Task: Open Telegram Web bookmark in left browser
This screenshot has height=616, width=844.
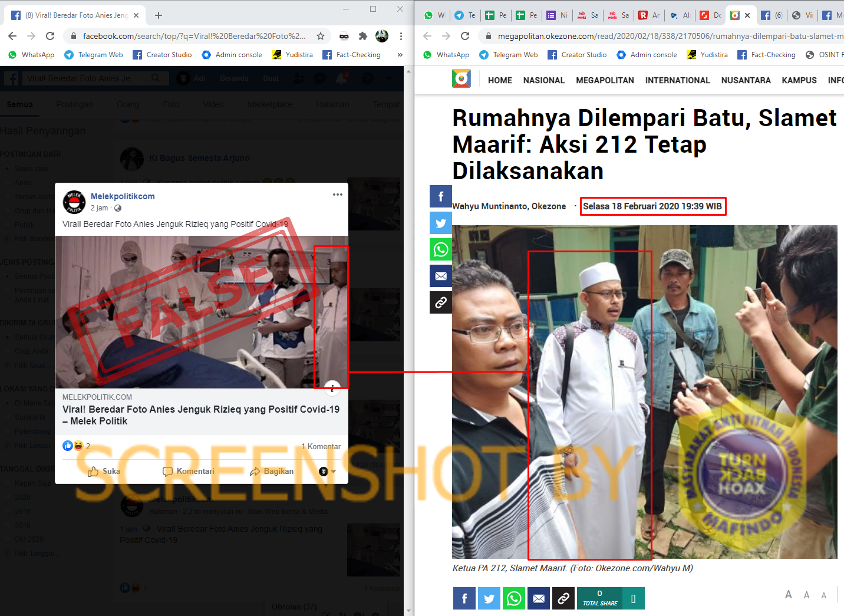Action: pos(94,55)
